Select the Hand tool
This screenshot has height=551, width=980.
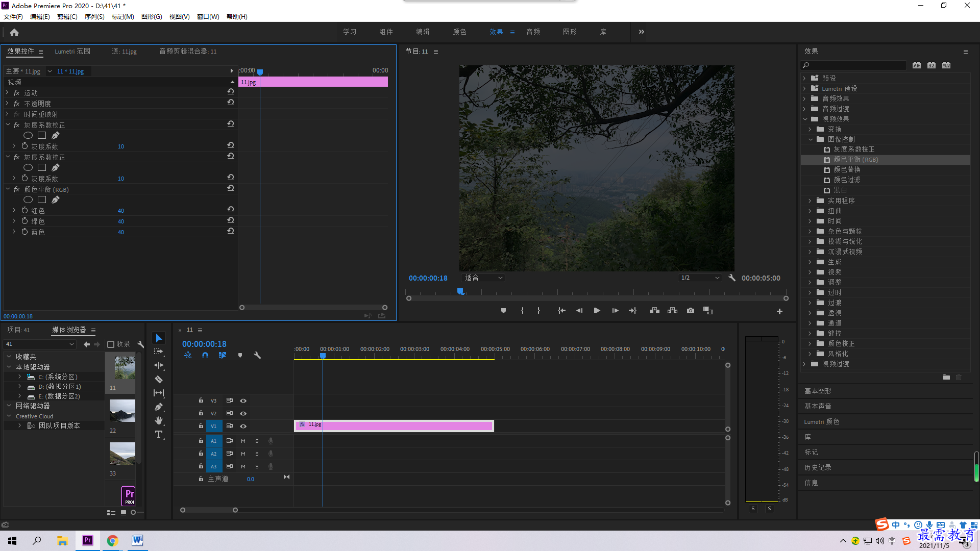point(159,420)
